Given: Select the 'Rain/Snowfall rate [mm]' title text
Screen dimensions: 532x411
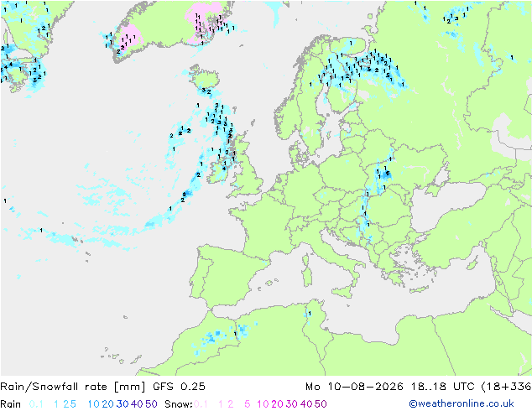Looking at the screenshot, I should click(73, 387).
